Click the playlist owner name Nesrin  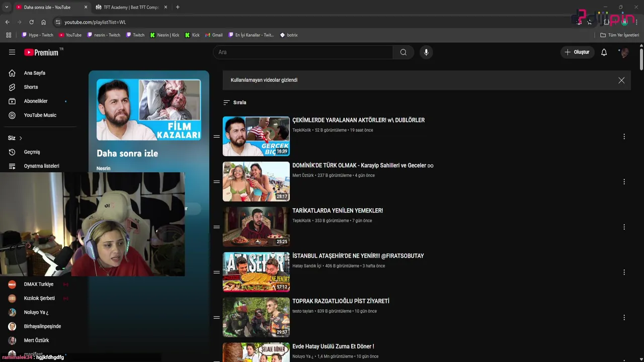coord(104,168)
